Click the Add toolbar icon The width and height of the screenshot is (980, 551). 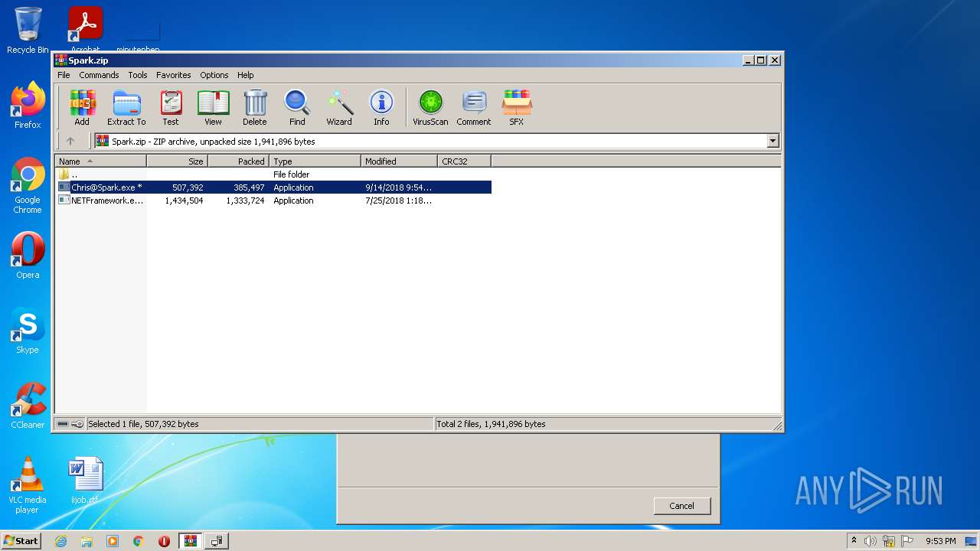click(82, 107)
